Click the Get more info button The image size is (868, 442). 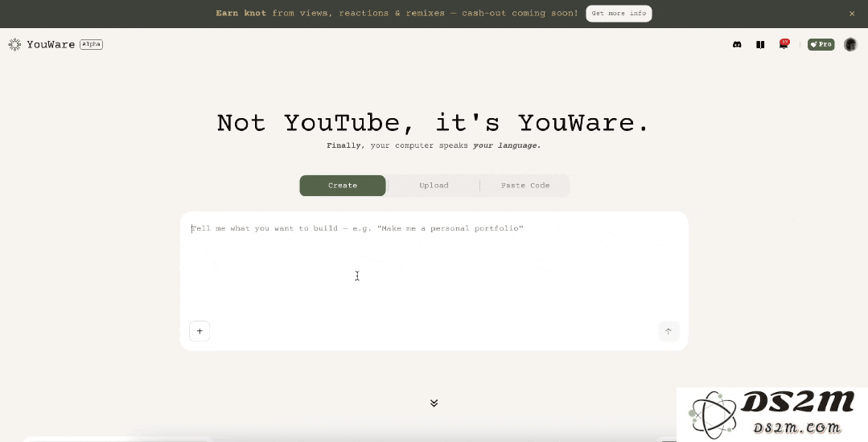point(619,14)
